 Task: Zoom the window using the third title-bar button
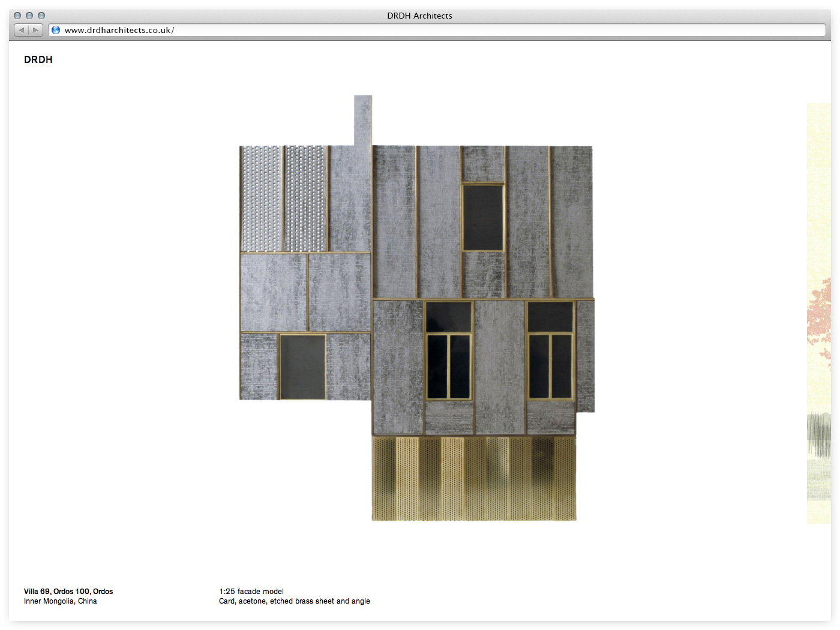point(41,16)
